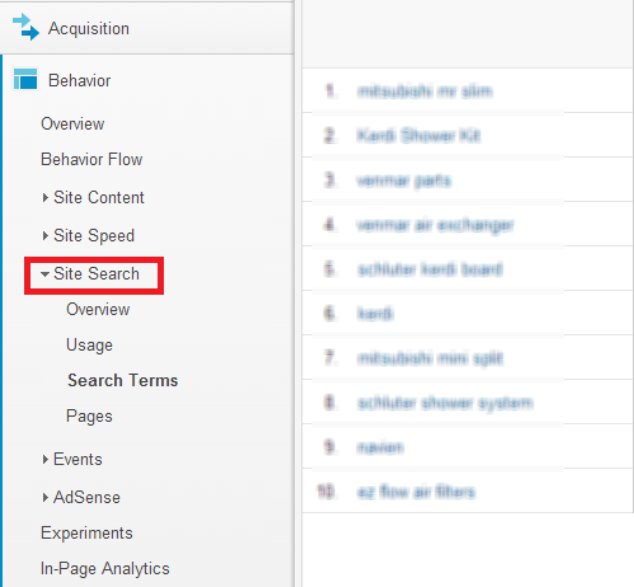Screen dimensions: 634x587
Task: Open Behavior Overview report
Action: [x=73, y=124]
